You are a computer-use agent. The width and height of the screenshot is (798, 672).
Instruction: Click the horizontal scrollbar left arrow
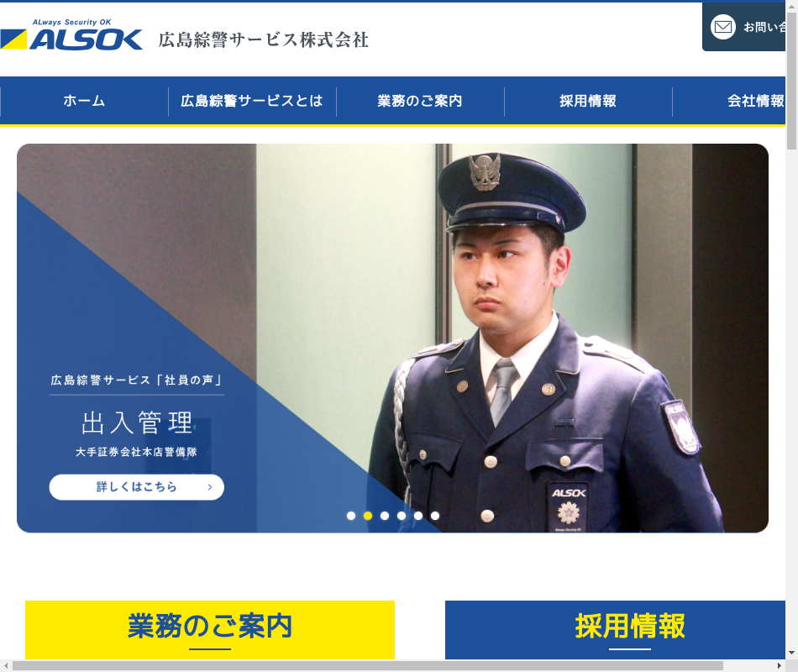coord(5,665)
